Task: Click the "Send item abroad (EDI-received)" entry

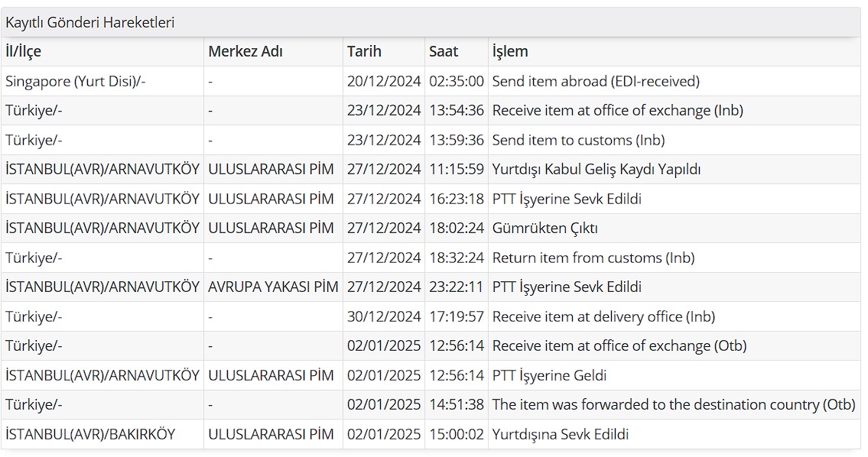Action: 596,81
